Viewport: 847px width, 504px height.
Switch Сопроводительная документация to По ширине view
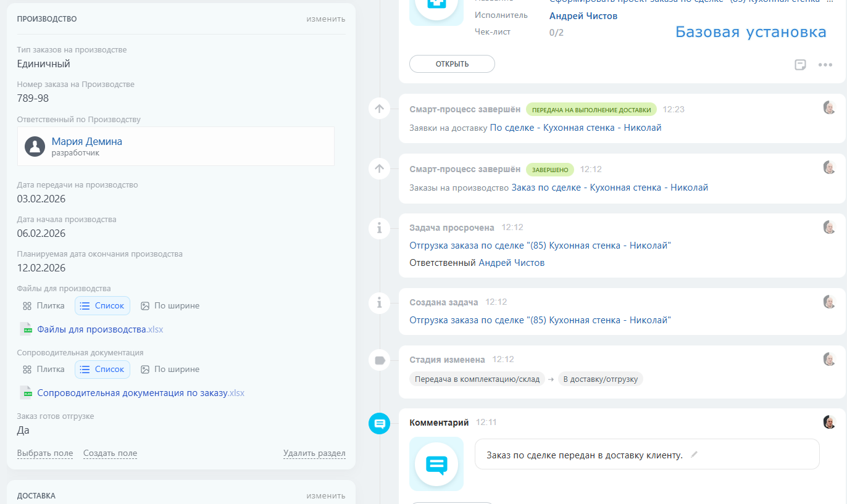pyautogui.click(x=170, y=369)
